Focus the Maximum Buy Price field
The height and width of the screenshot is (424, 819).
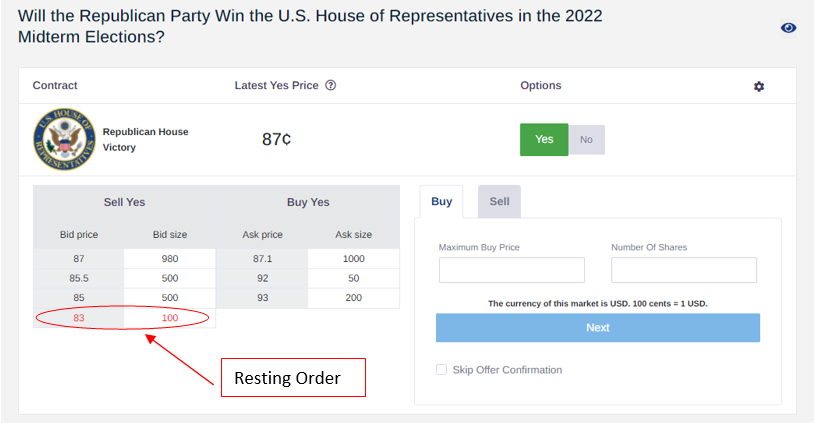point(511,270)
